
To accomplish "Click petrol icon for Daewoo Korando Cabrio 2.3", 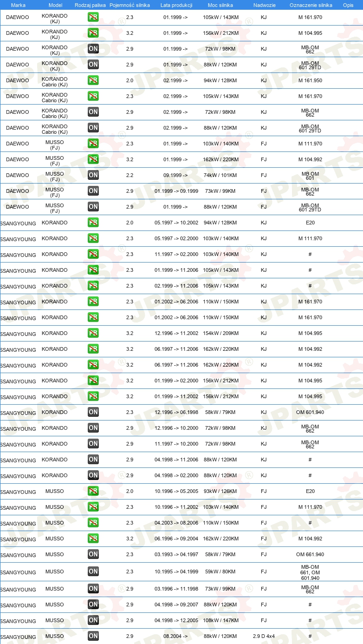I will point(93,96).
